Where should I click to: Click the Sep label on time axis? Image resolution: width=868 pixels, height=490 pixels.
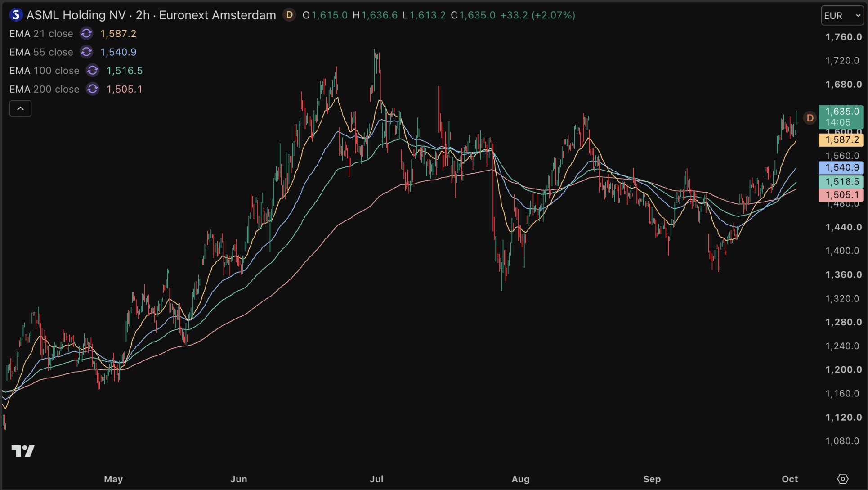[652, 479]
